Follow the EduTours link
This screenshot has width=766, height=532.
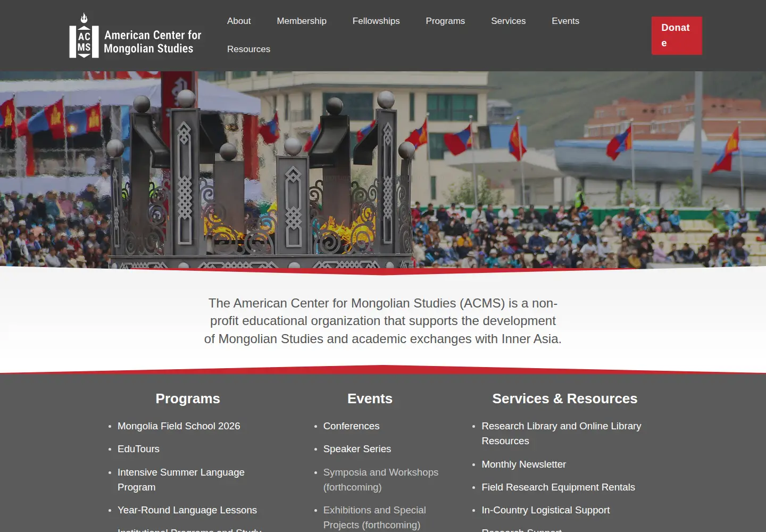138,449
